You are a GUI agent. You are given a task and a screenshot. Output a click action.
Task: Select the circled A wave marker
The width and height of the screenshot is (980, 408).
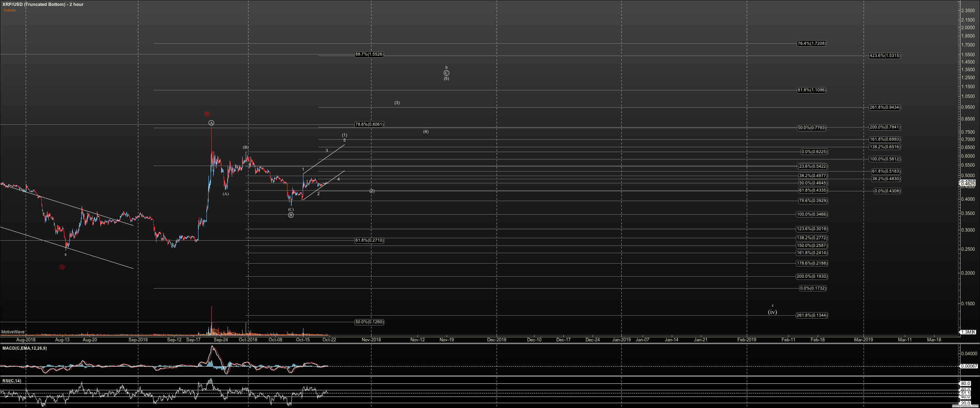[212, 123]
